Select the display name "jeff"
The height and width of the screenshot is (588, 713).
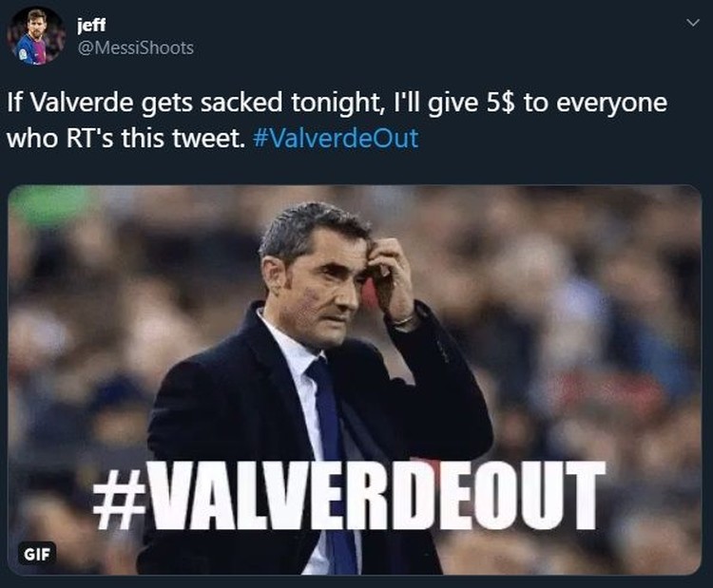pyautogui.click(x=91, y=24)
